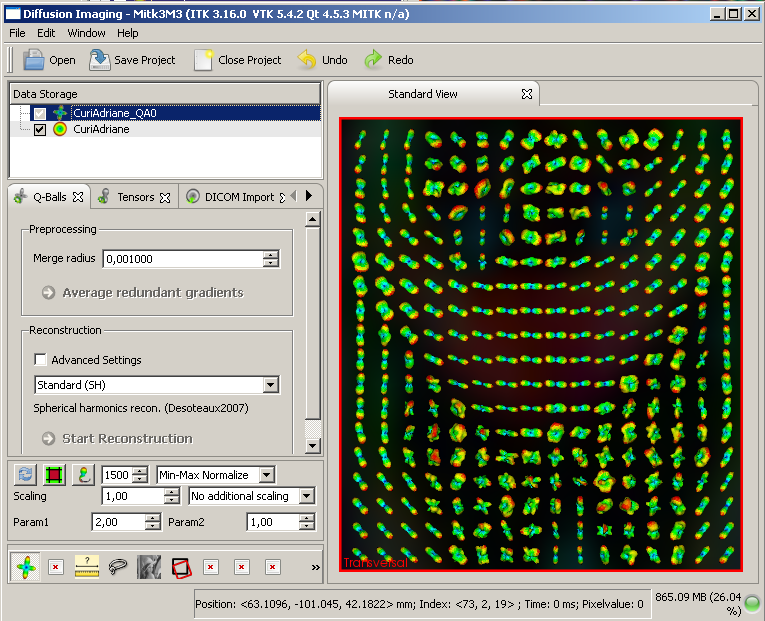Click the Scaling 1,00 input field
Screen dimensions: 765x621
133,496
